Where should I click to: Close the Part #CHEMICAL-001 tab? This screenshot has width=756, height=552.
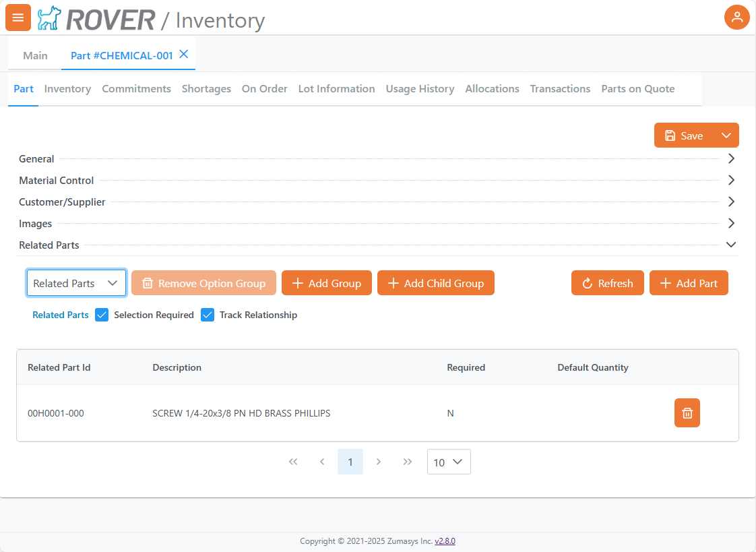coord(184,55)
